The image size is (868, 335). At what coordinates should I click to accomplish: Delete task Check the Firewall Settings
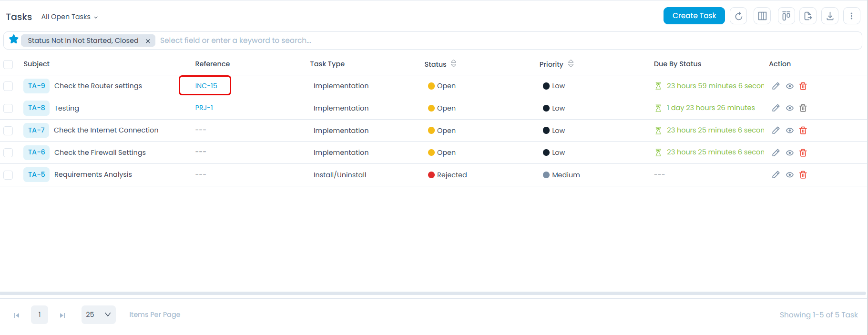pos(803,152)
